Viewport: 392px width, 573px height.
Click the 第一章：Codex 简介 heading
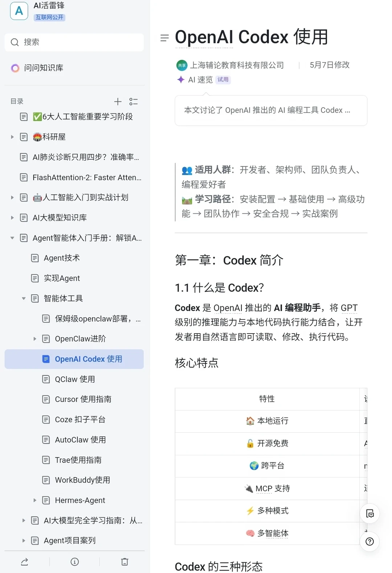pos(229,260)
